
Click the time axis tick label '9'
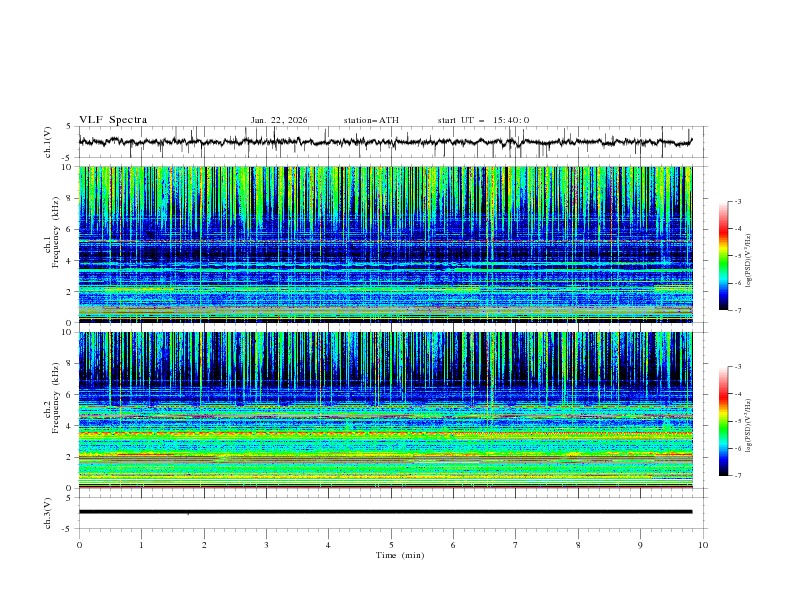click(x=640, y=545)
